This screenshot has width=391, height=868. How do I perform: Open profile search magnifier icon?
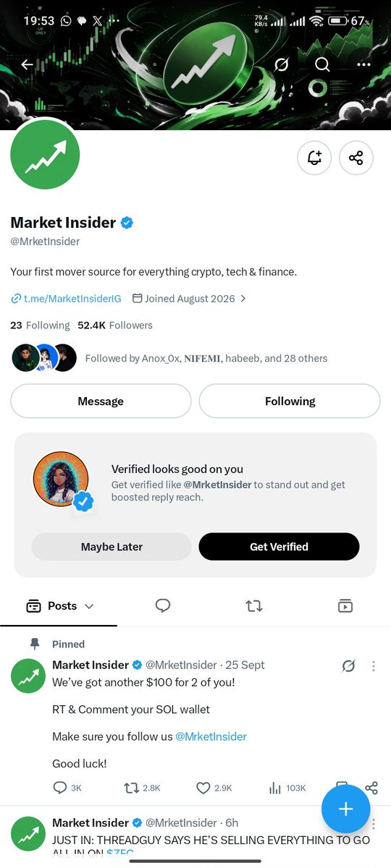point(322,65)
